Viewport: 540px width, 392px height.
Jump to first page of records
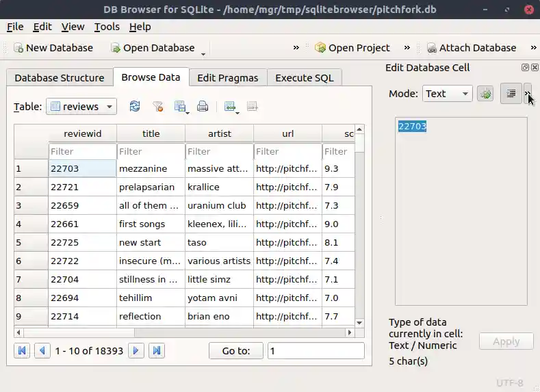tap(22, 350)
